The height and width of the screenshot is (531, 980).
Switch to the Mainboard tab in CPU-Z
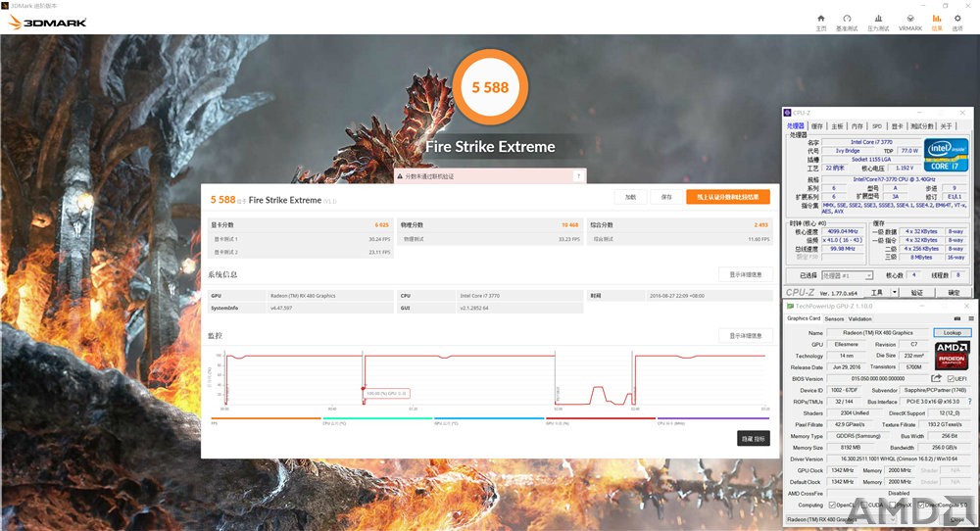pyautogui.click(x=838, y=126)
